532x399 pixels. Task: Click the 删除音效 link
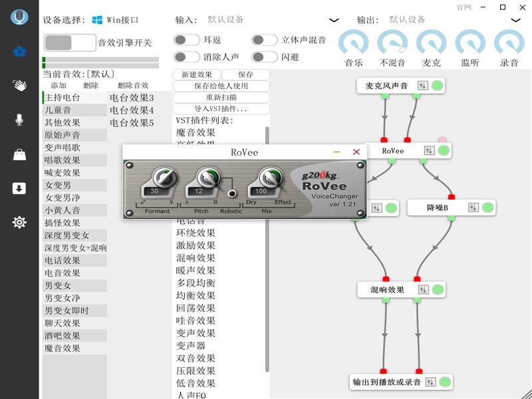(x=133, y=86)
